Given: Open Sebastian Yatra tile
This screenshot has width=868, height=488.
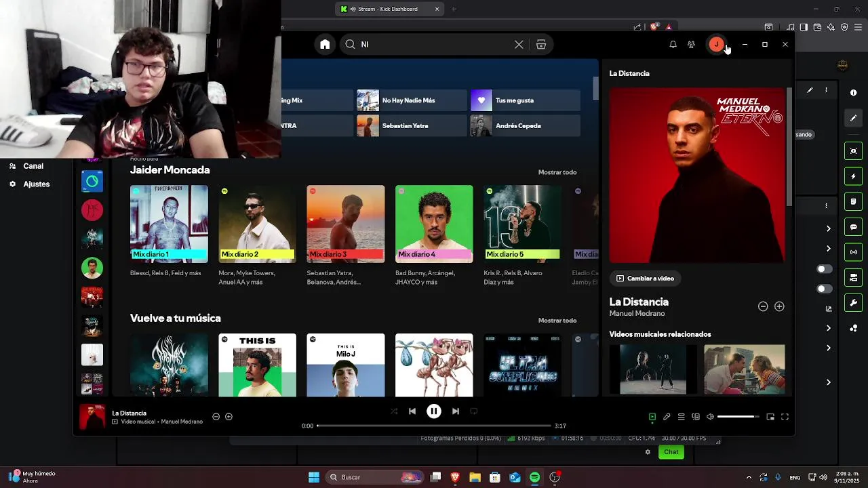Looking at the screenshot, I should [412, 125].
